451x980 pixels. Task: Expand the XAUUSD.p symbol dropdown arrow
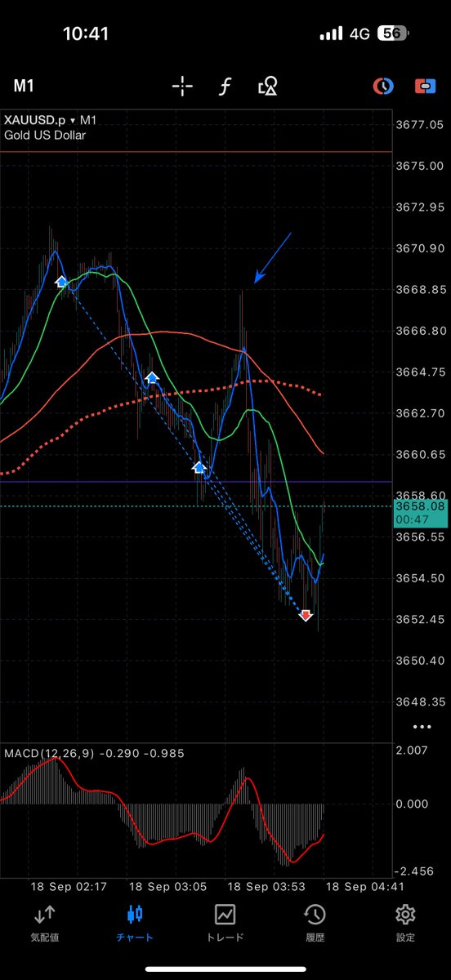73,120
